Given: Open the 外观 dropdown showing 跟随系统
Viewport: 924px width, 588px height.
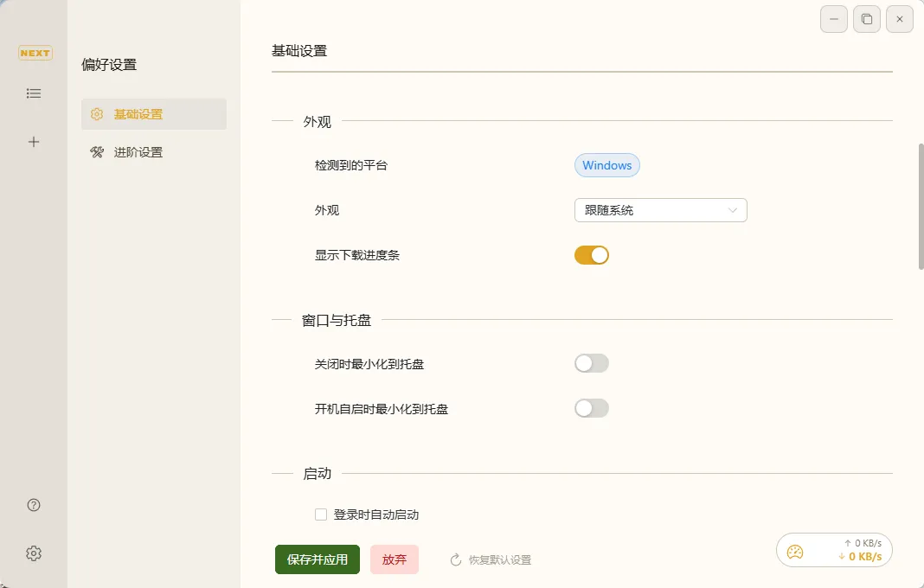Looking at the screenshot, I should [x=661, y=210].
